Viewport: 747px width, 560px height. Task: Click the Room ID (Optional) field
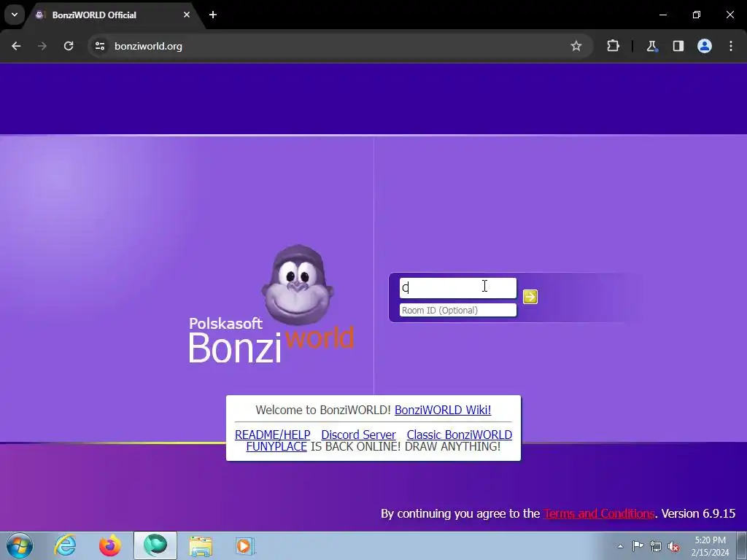[x=458, y=310]
